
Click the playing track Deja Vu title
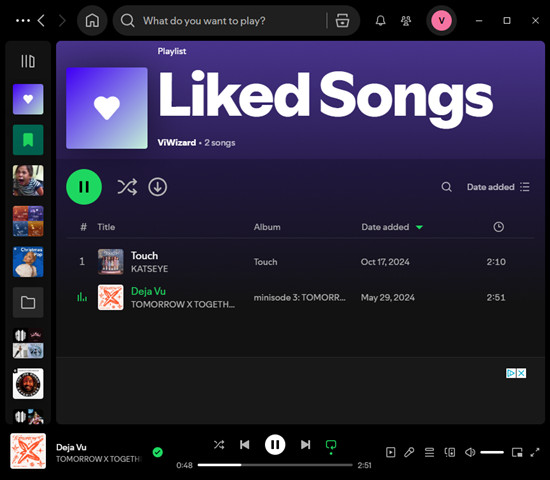pyautogui.click(x=148, y=291)
